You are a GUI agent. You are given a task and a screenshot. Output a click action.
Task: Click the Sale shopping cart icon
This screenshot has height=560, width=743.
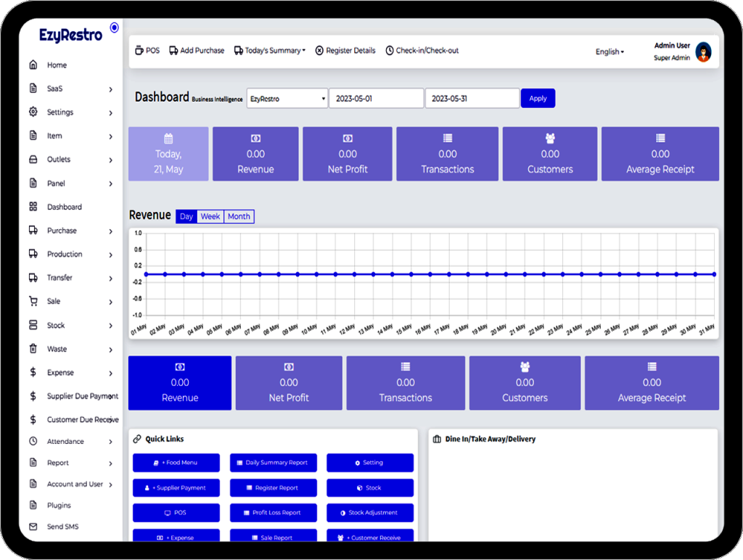tap(33, 302)
